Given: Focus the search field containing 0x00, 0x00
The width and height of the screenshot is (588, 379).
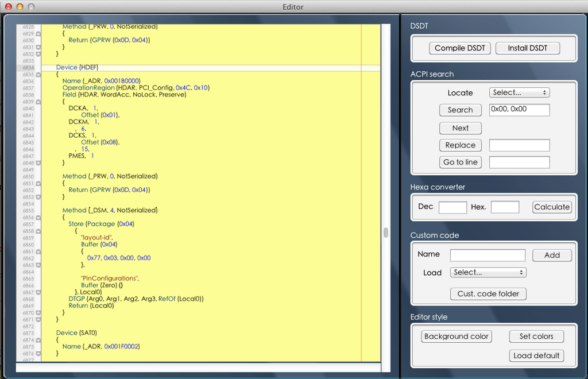Looking at the screenshot, I should (519, 110).
